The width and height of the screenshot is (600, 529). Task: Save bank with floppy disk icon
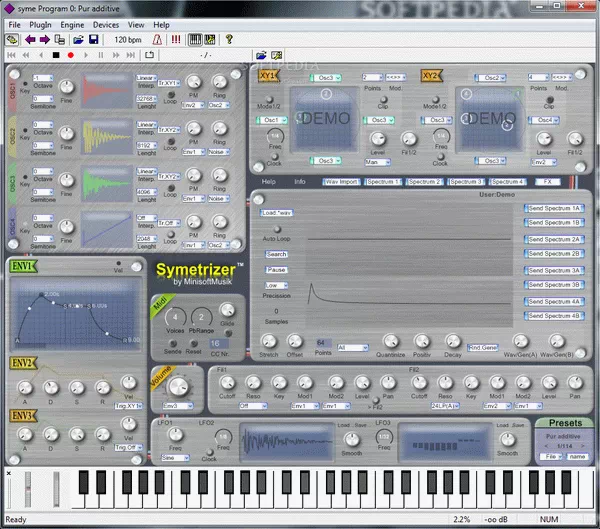point(93,39)
